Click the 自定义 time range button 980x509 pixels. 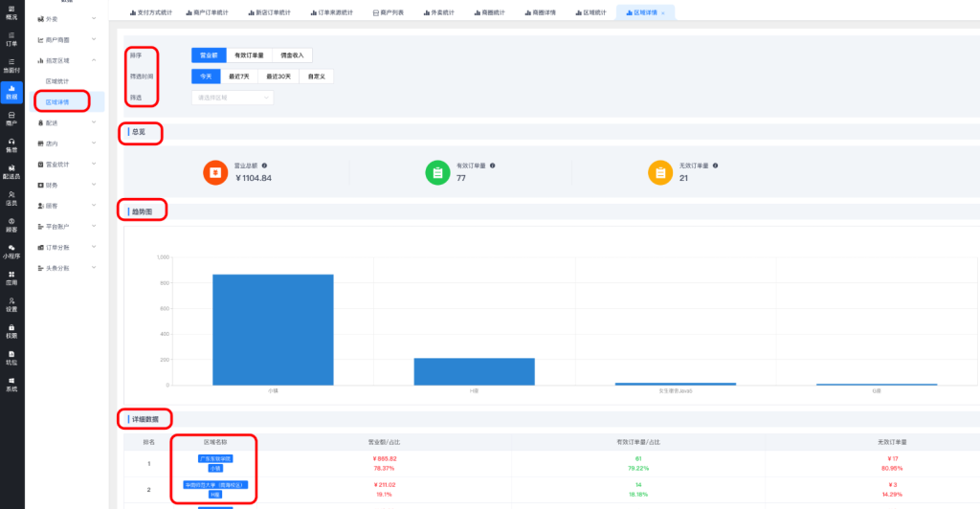point(317,77)
